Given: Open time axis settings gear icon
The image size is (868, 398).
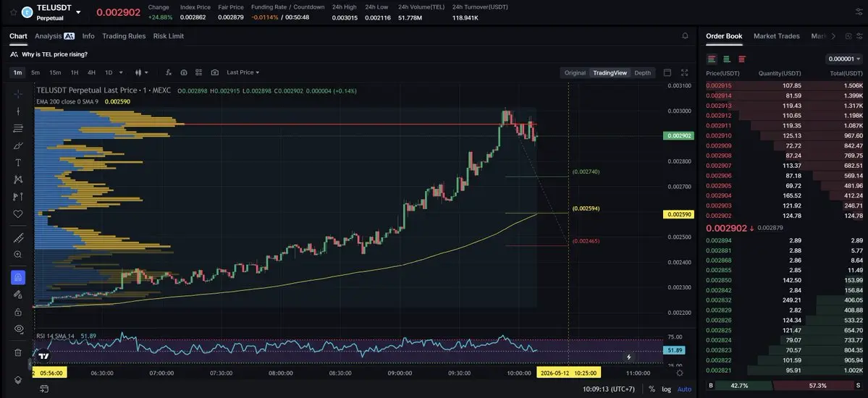Looking at the screenshot, I should (x=680, y=373).
